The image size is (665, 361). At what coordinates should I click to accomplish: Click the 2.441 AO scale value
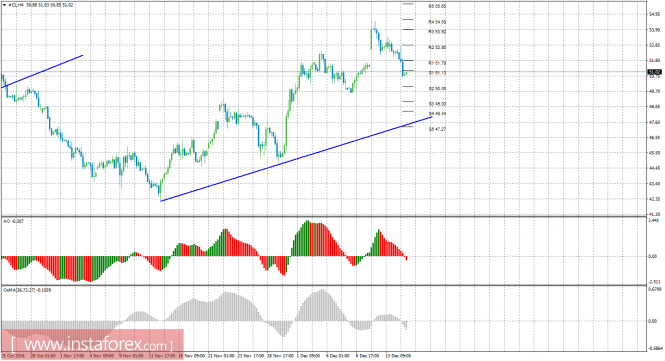coord(654,221)
